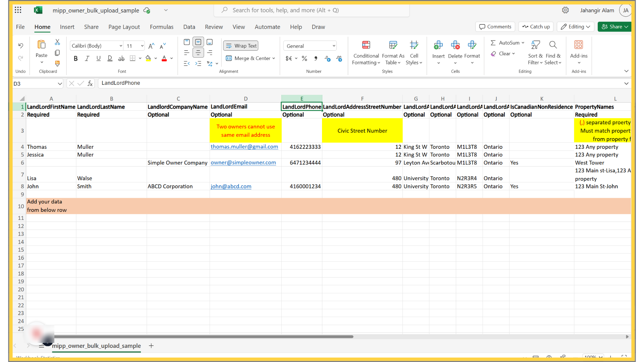The width and height of the screenshot is (644, 362).
Task: Switch to the Automate tab
Action: 267,27
